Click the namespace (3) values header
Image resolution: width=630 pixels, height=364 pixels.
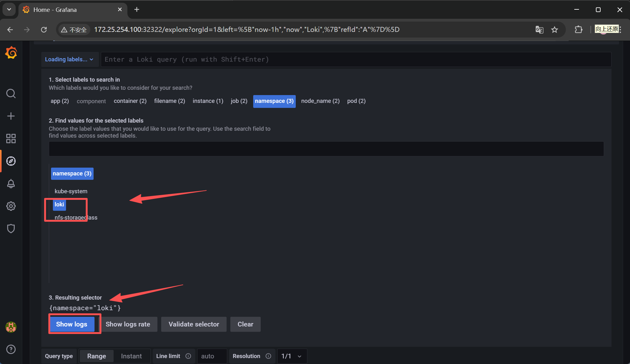point(72,174)
